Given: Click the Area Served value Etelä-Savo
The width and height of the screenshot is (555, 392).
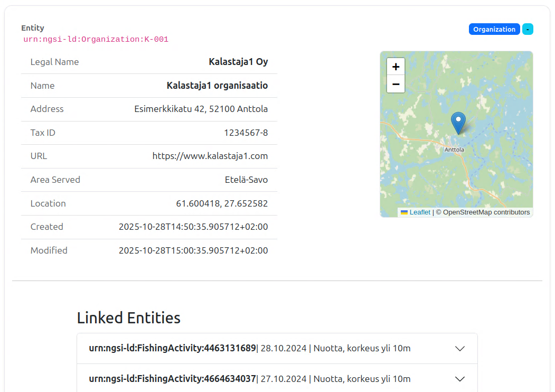Looking at the screenshot, I should 246,180.
